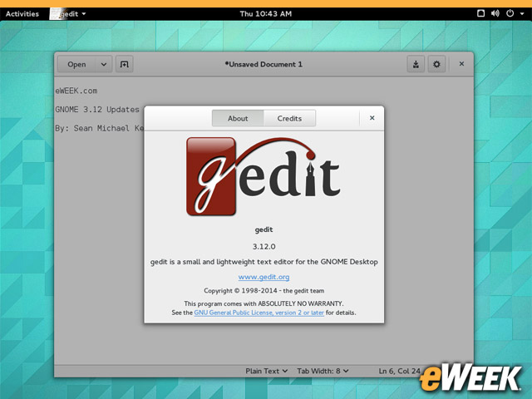The width and height of the screenshot is (532, 399).
Task: Click the clock showing Thu 10:43 AM
Action: click(x=265, y=13)
